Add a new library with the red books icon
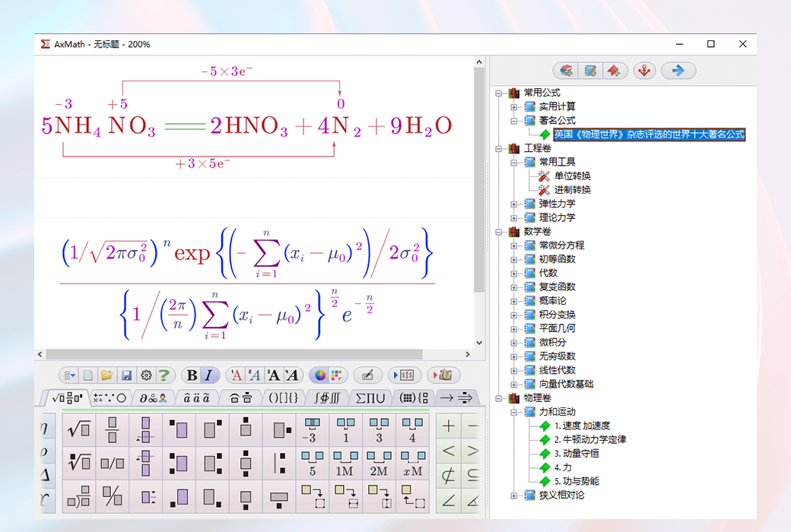This screenshot has width=791, height=532. pos(566,70)
